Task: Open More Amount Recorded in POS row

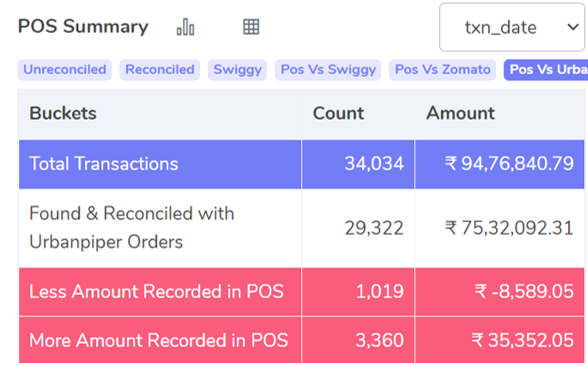Action: (302, 340)
